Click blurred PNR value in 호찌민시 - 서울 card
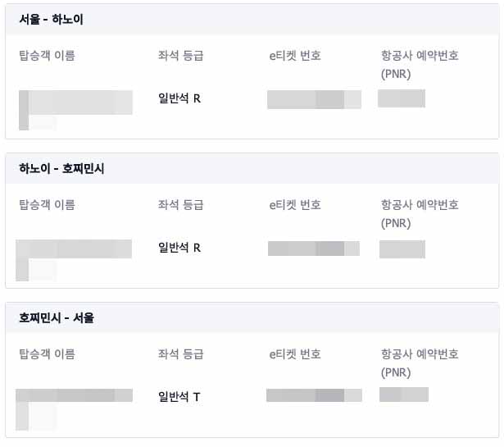 click(404, 395)
